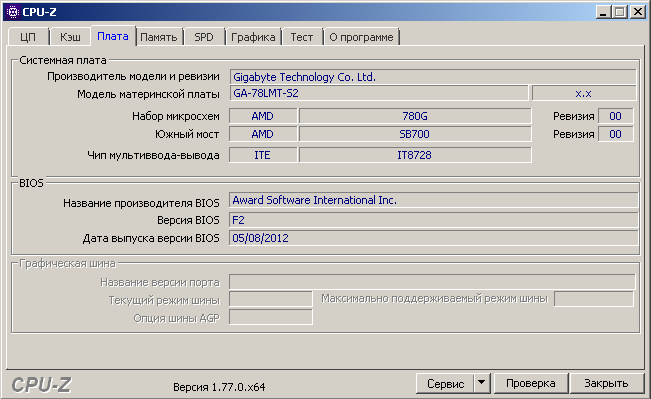Close the CPU-Z window with X

(638, 12)
